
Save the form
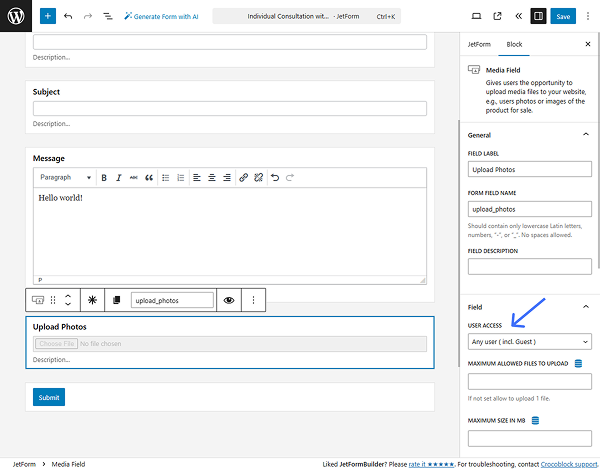563,16
